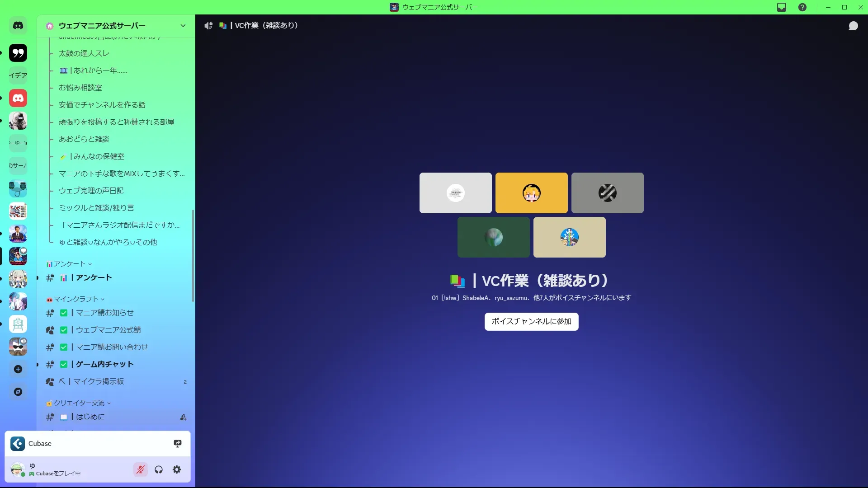Open the ゲーム内チャット channel
The height and width of the screenshot is (488, 868).
pos(104,364)
